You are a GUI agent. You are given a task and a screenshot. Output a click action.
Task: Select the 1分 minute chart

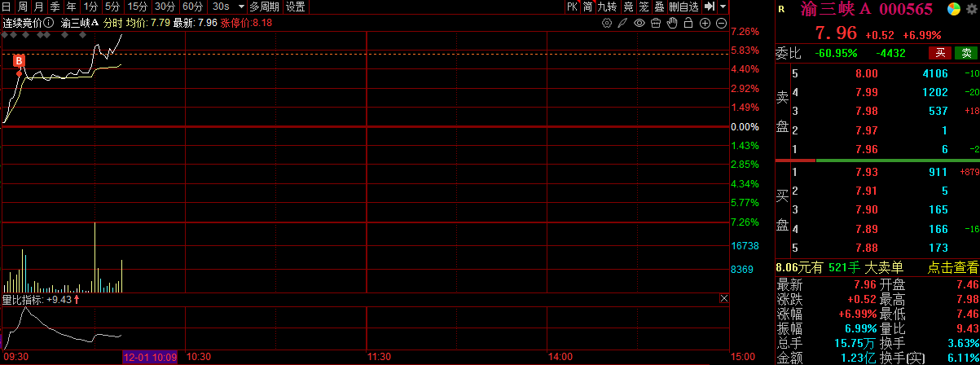[90, 7]
